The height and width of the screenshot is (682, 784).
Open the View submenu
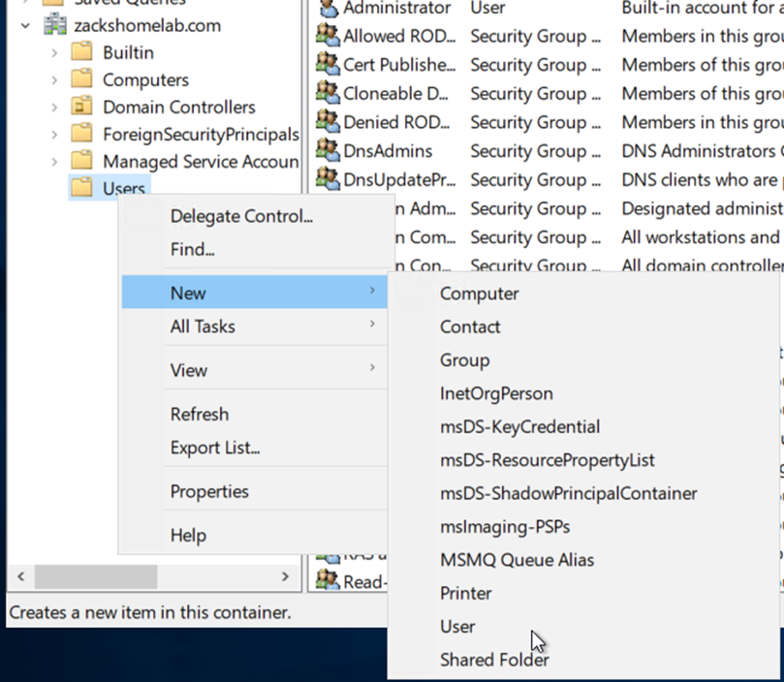pos(255,370)
